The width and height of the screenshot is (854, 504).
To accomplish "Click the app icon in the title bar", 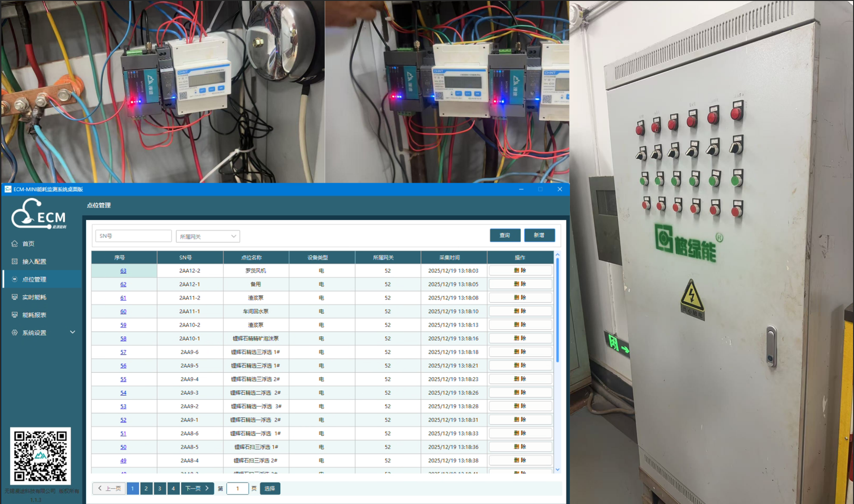I will click(x=8, y=189).
